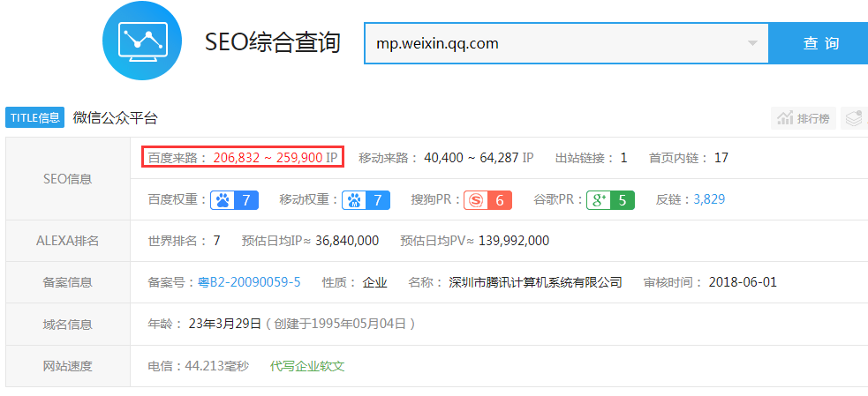Click the 代写企业软文 link
Image resolution: width=868 pixels, height=396 pixels.
coord(307,366)
